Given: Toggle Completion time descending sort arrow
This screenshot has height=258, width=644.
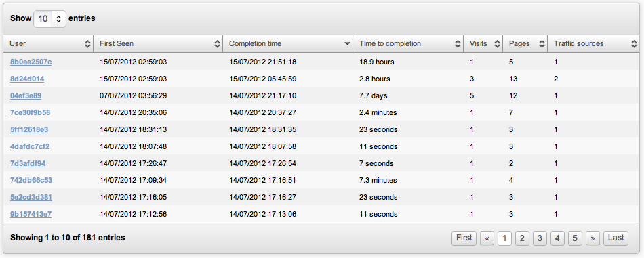Looking at the screenshot, I should [x=347, y=44].
